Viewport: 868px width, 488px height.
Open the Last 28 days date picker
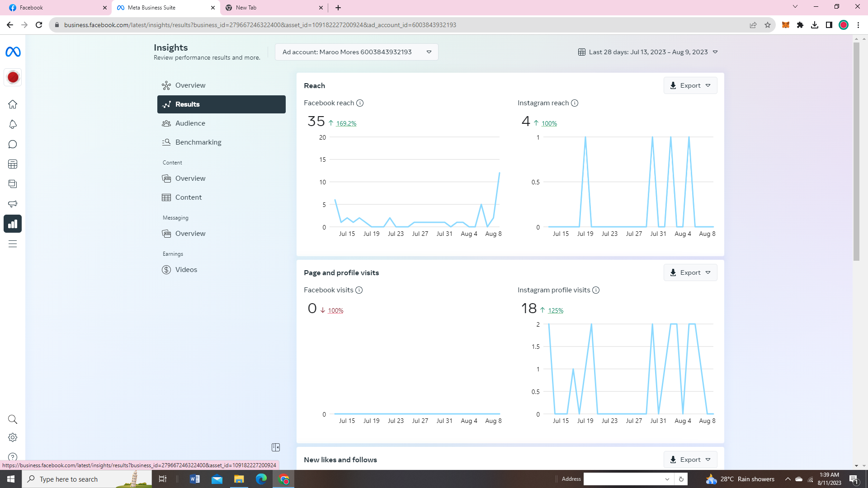point(648,52)
